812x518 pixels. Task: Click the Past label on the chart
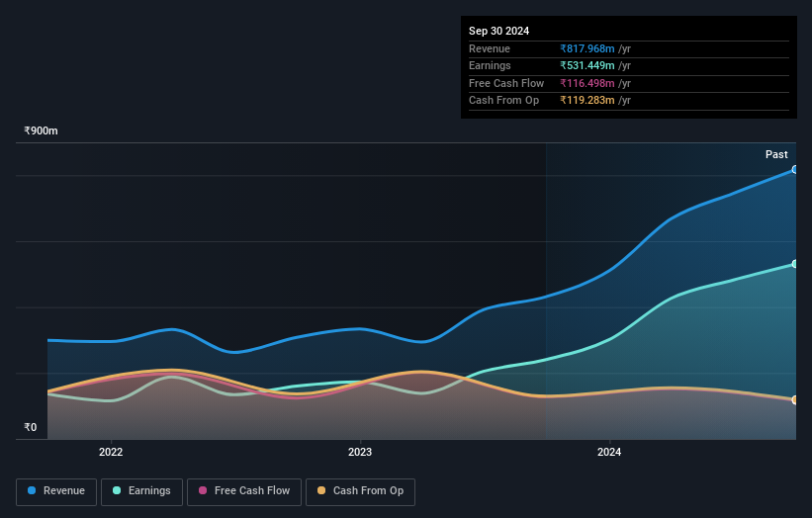point(776,155)
